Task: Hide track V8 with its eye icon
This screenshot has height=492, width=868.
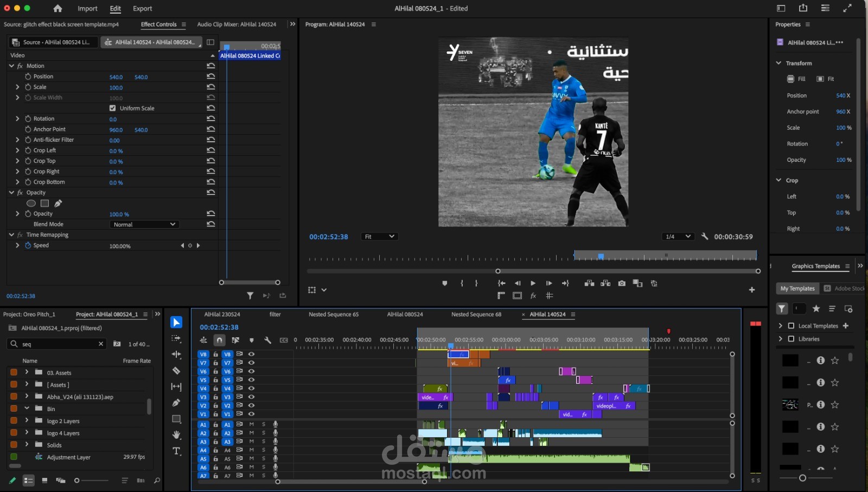Action: coord(251,354)
